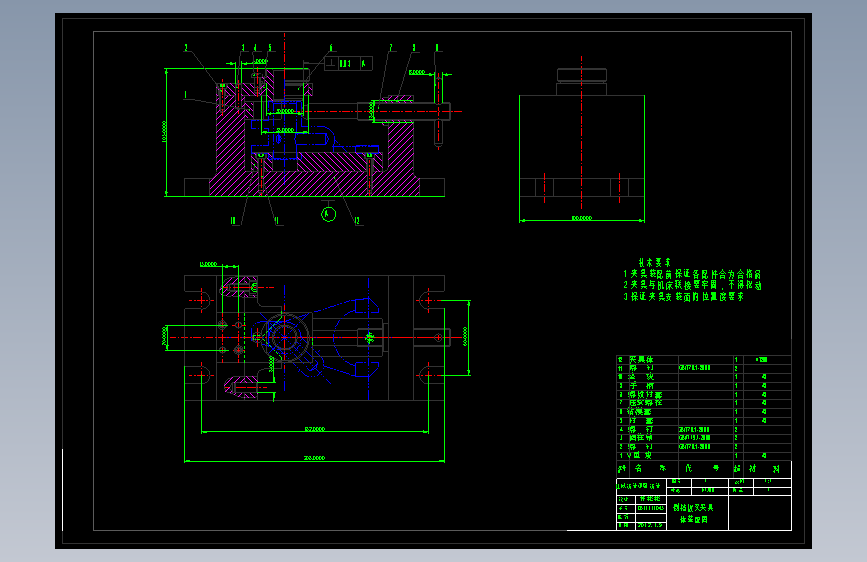Select parts list row 1 V型块
The width and height of the screenshot is (867, 562).
click(x=704, y=456)
